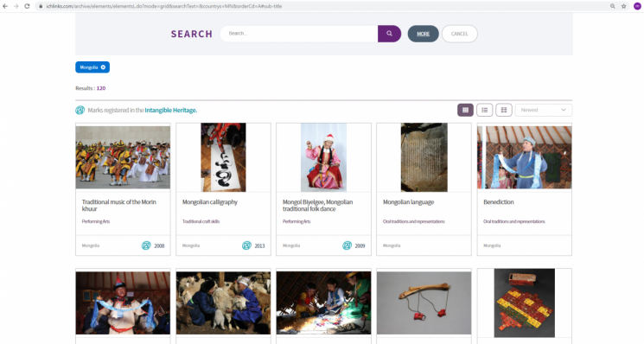Click the browser address bar URL
Image resolution: width=644 pixels, height=344 pixels.
click(x=164, y=6)
